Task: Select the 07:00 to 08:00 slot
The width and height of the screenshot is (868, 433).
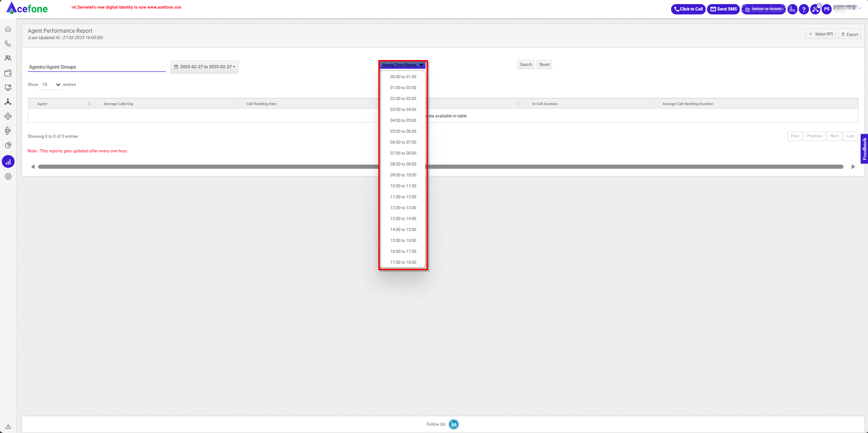Action: [403, 153]
